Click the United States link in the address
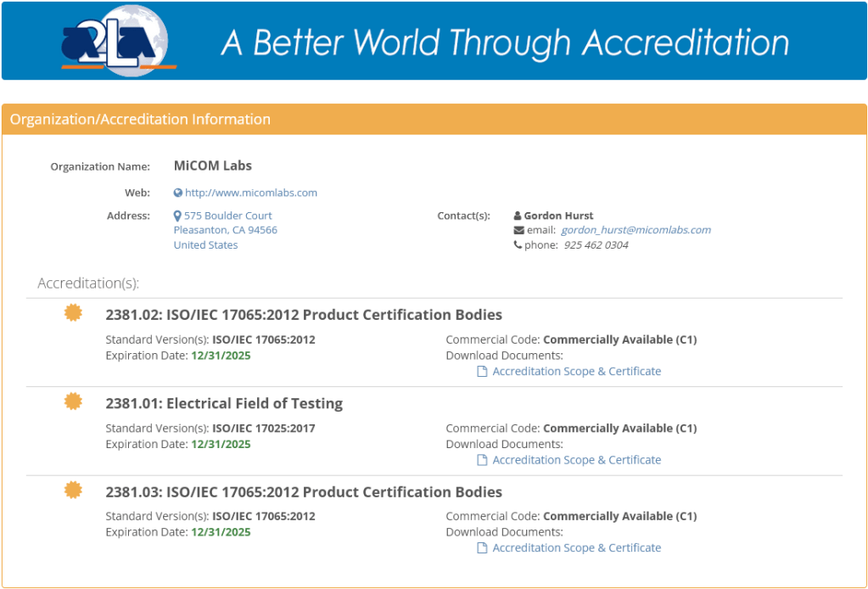868x589 pixels. tap(204, 244)
